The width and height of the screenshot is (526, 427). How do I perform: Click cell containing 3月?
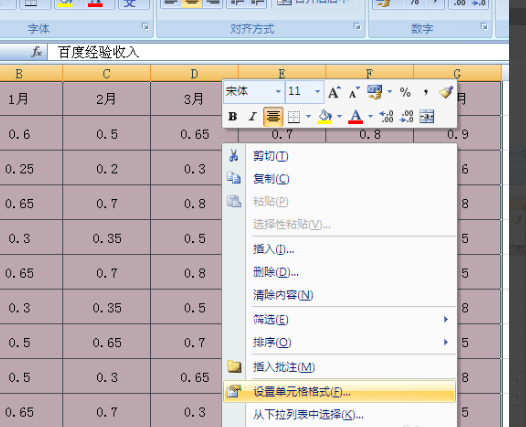pos(186,99)
